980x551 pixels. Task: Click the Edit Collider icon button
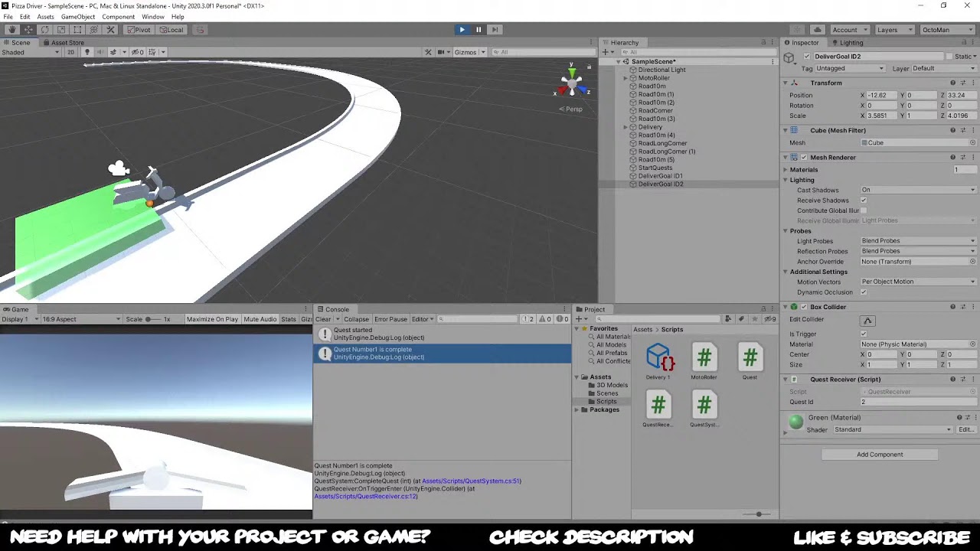tap(867, 321)
